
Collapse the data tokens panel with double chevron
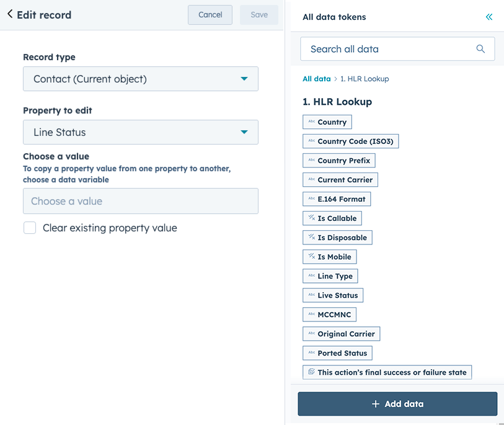[x=489, y=17]
